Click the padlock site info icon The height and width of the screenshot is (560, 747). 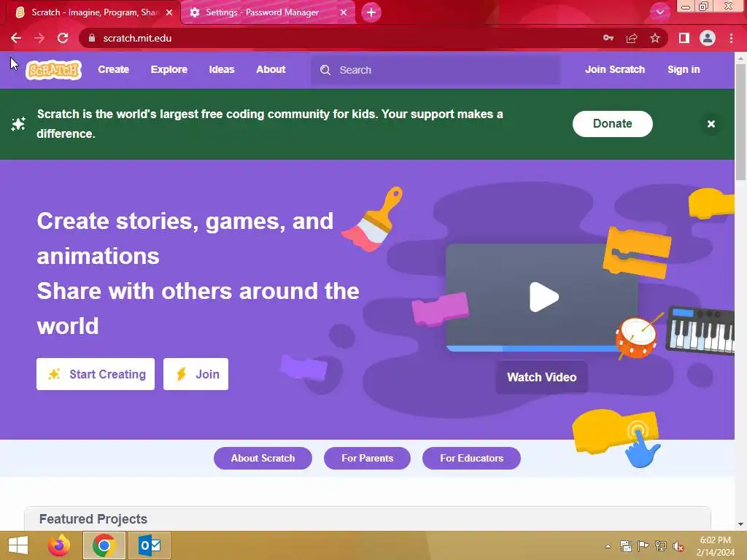[91, 38]
